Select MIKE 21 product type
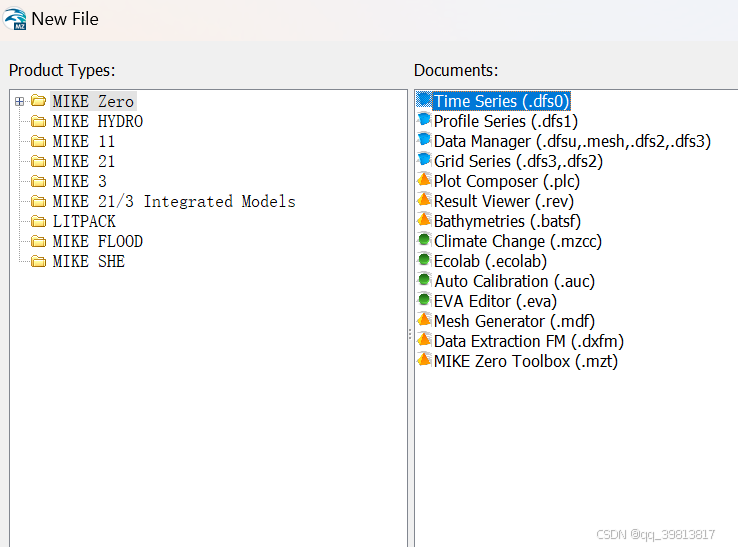 coord(83,161)
